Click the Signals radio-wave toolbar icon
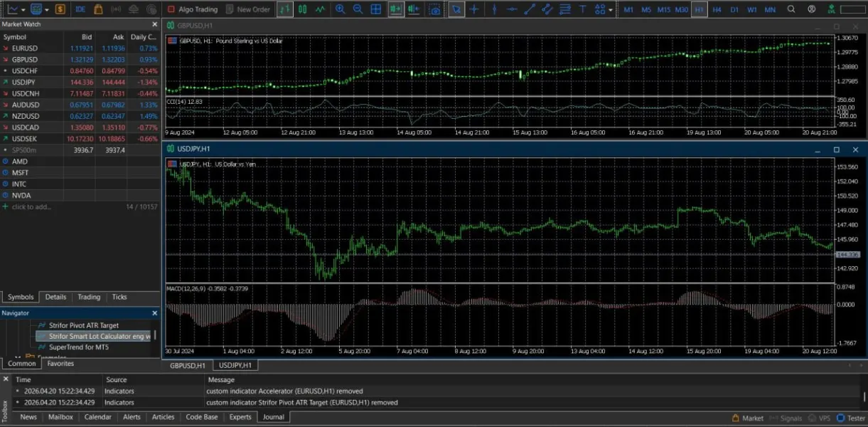The width and height of the screenshot is (868, 427). coord(116,9)
